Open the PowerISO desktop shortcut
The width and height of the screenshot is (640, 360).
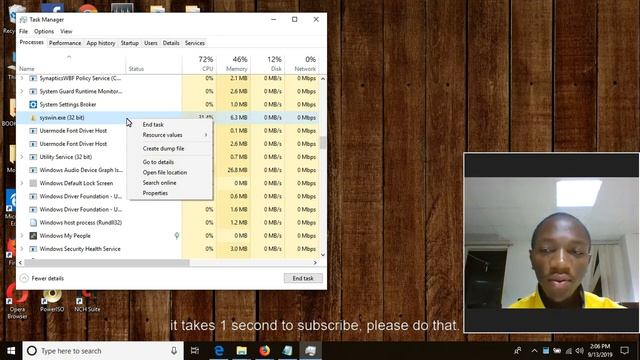pos(52,301)
